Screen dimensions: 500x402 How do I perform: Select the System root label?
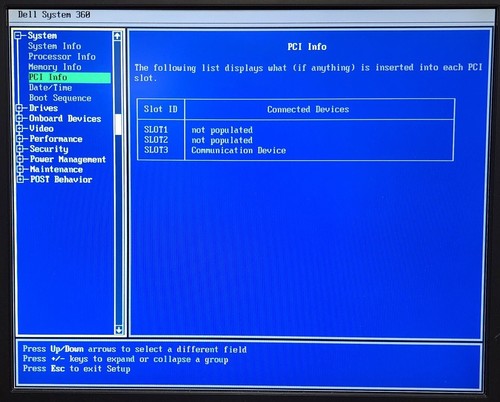point(42,35)
